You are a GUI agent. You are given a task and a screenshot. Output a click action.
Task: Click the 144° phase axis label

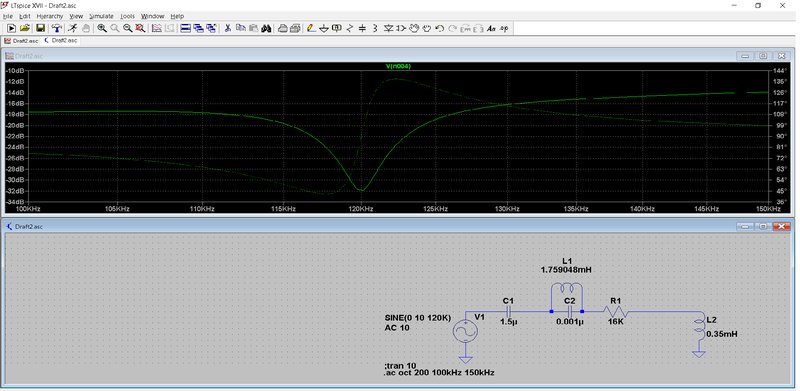(781, 70)
